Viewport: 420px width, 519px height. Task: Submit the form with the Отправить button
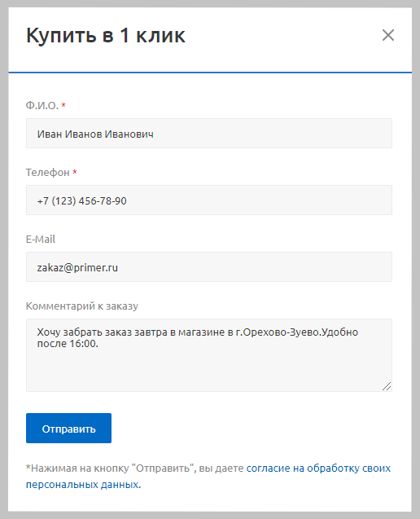69,429
